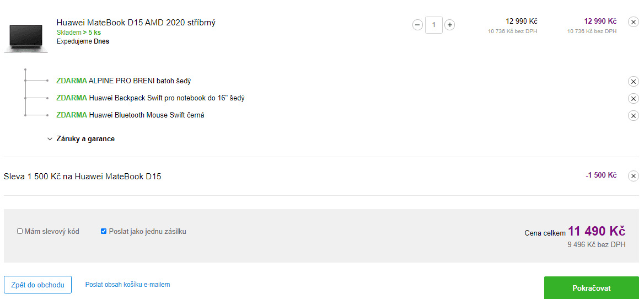Click the quantity input field
This screenshot has width=644, height=299.
pyautogui.click(x=434, y=25)
